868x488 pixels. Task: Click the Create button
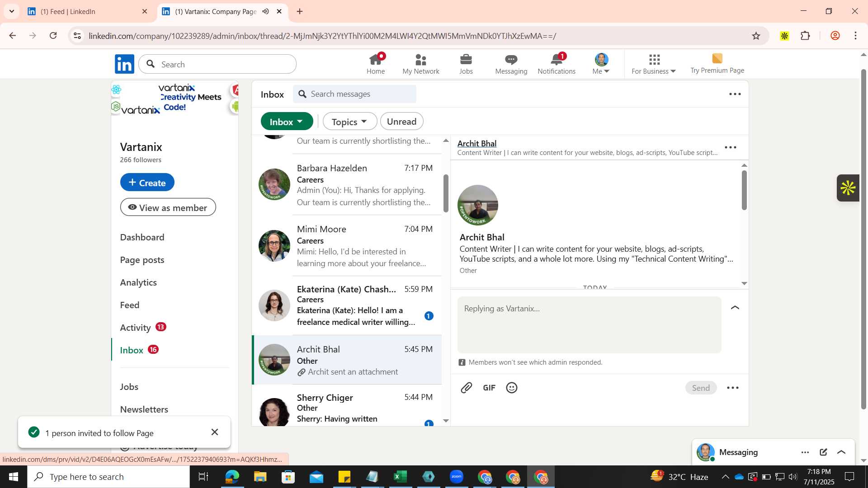pyautogui.click(x=147, y=183)
